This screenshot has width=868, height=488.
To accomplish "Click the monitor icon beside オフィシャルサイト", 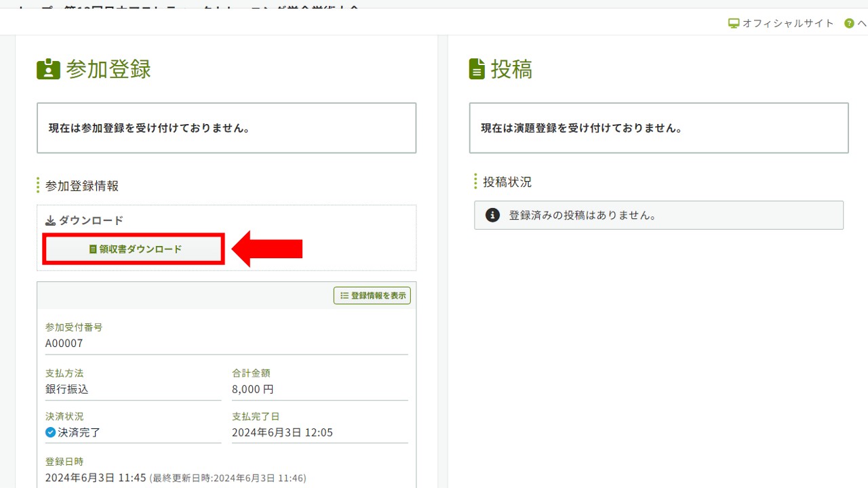I will coord(734,23).
